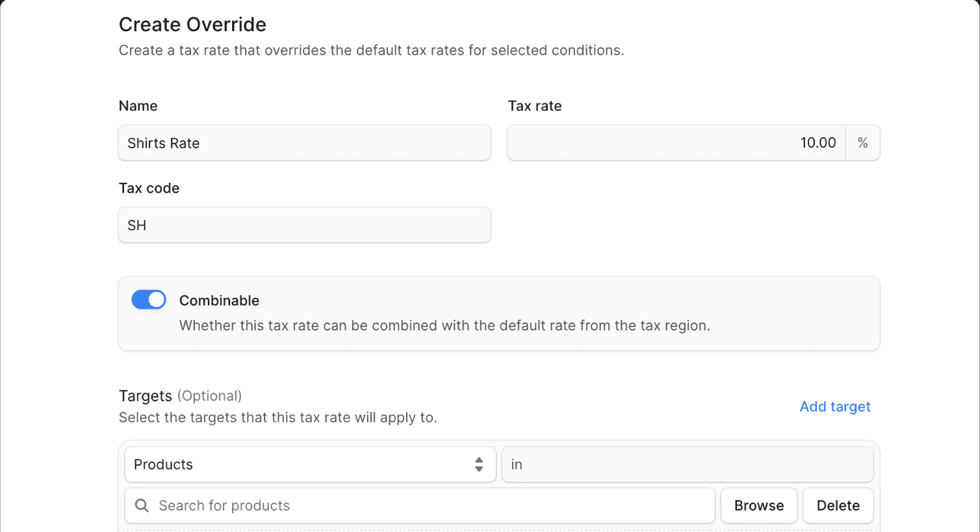Click the Targets (Optional) section heading
Image resolution: width=980 pixels, height=532 pixels.
tap(180, 396)
